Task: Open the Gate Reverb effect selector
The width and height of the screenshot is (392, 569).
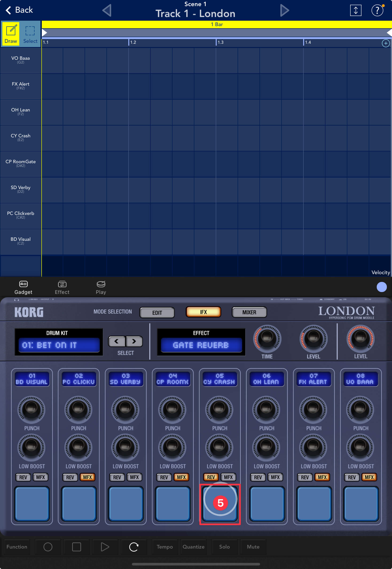Action: [201, 345]
